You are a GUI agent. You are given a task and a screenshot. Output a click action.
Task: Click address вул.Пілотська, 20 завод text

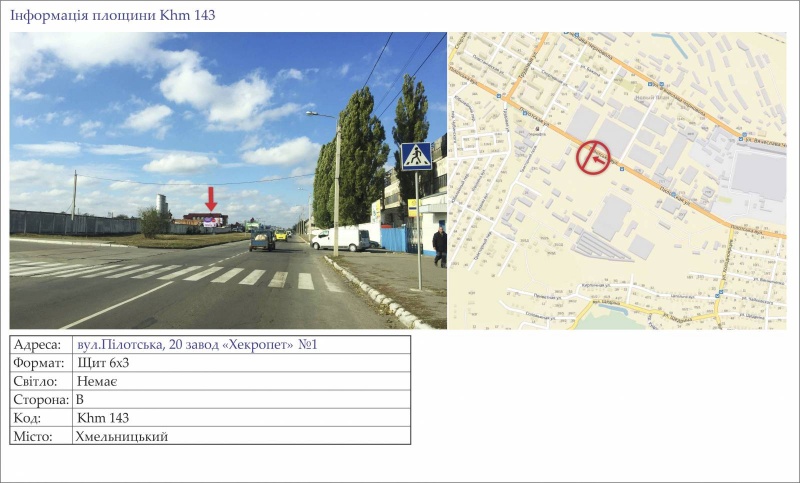pos(148,345)
